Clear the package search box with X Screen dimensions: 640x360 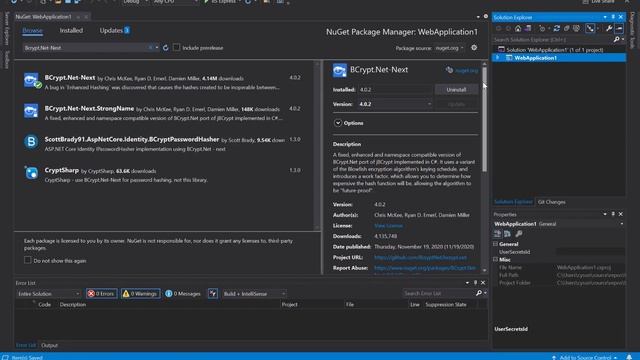(150, 48)
